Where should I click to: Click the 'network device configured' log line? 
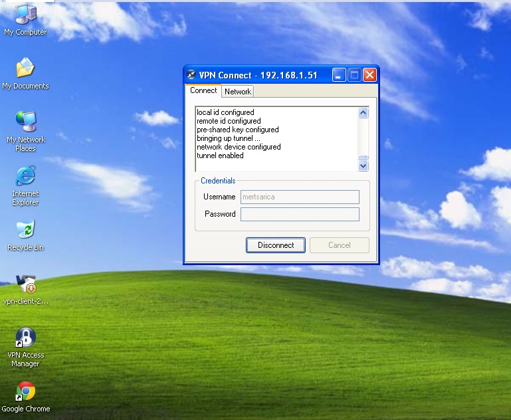pos(239,147)
